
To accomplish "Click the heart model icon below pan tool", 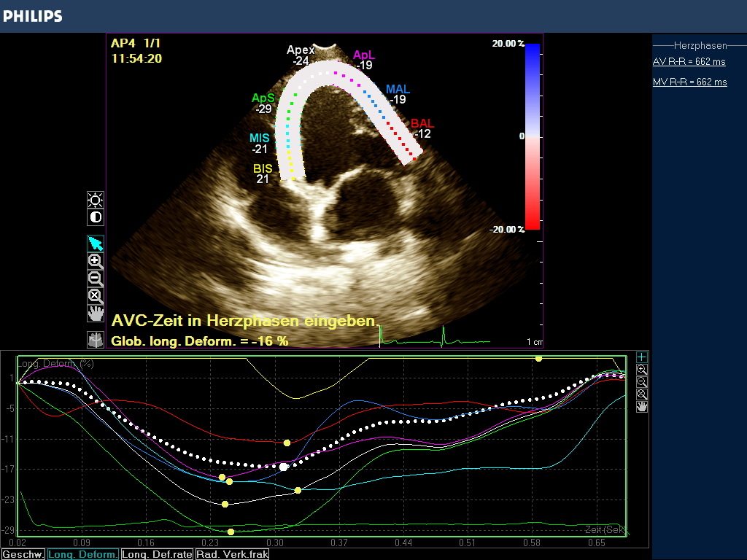I will (x=96, y=340).
